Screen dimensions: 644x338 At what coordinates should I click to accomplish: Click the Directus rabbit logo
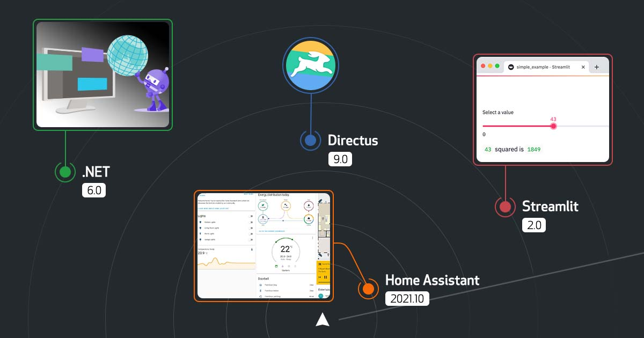311,64
